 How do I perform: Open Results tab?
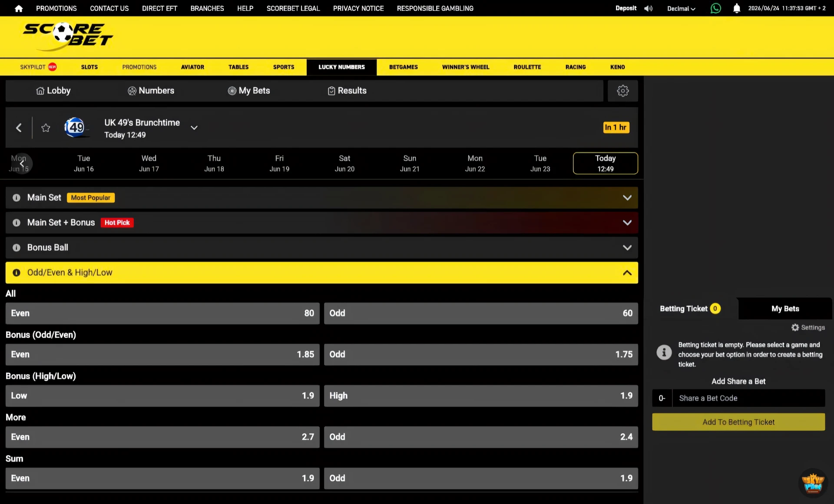(x=347, y=91)
